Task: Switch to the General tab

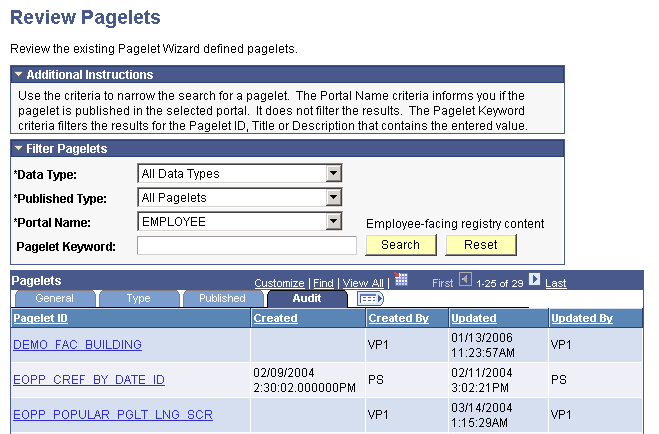Action: 54,298
